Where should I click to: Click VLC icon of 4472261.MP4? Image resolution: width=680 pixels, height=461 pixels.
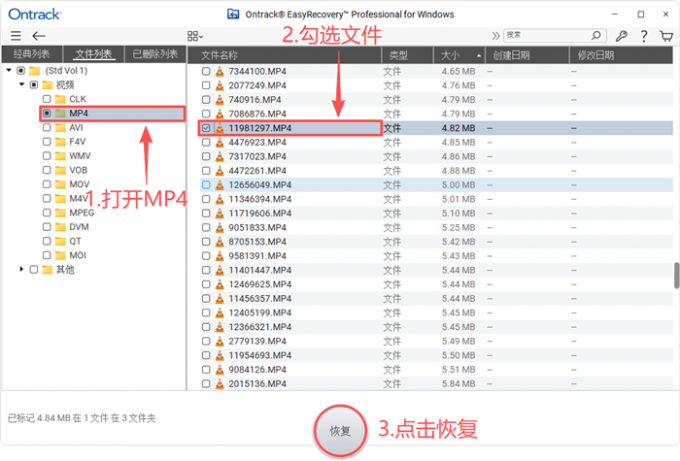click(x=220, y=170)
